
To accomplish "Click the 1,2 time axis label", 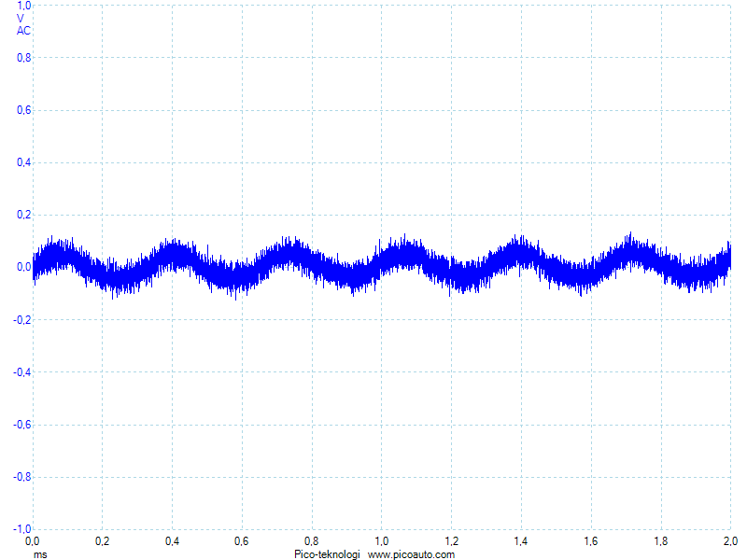I will (x=451, y=541).
